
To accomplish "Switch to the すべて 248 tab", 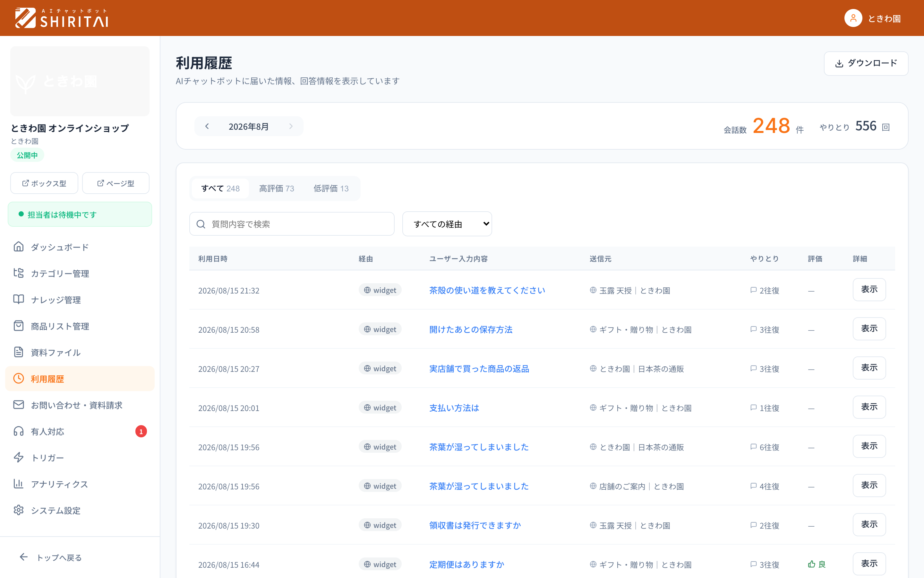I will click(x=220, y=188).
